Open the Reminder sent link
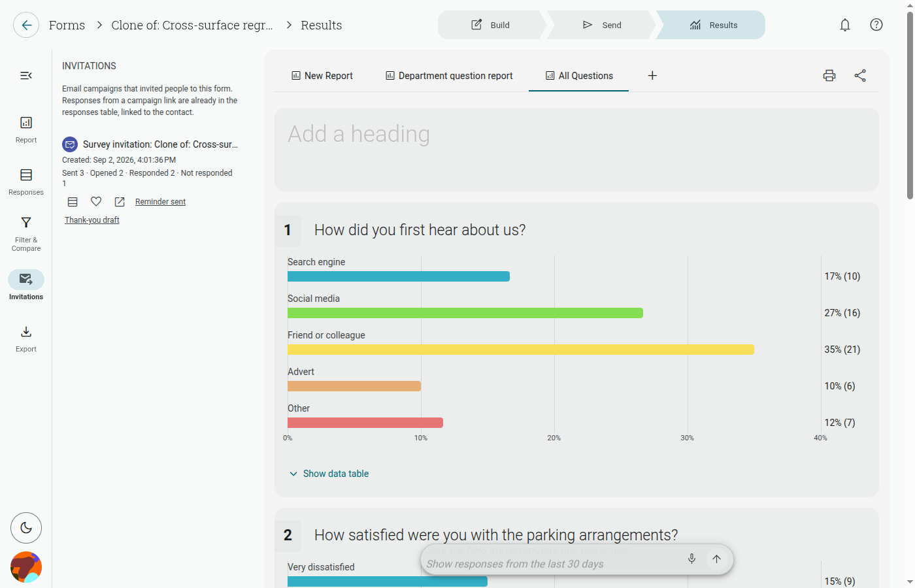This screenshot has width=915, height=588. point(160,202)
